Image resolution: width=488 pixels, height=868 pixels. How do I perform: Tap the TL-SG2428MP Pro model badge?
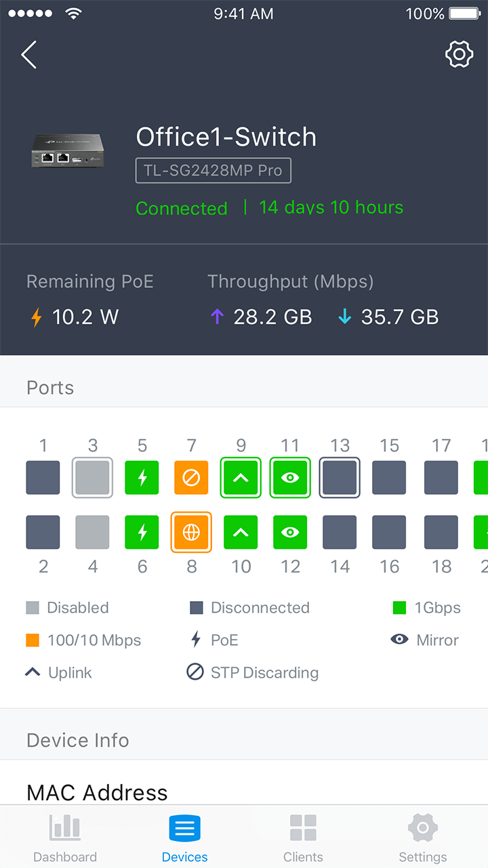click(x=213, y=171)
